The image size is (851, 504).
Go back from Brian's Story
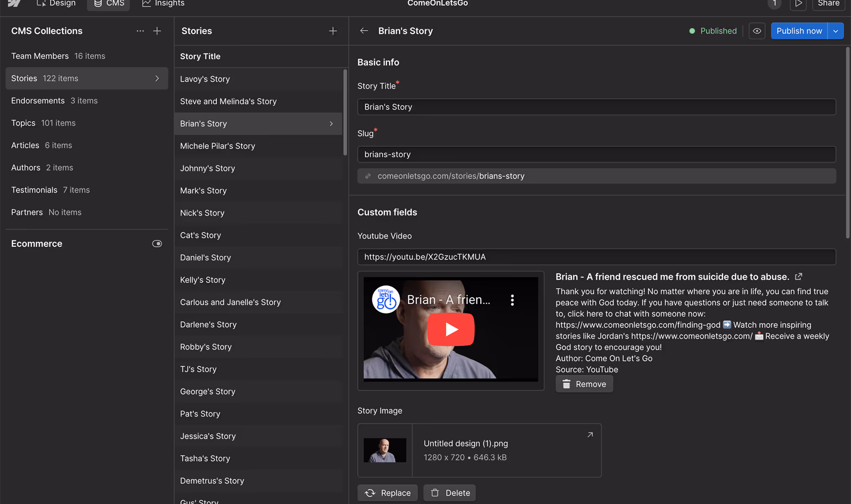click(x=364, y=31)
